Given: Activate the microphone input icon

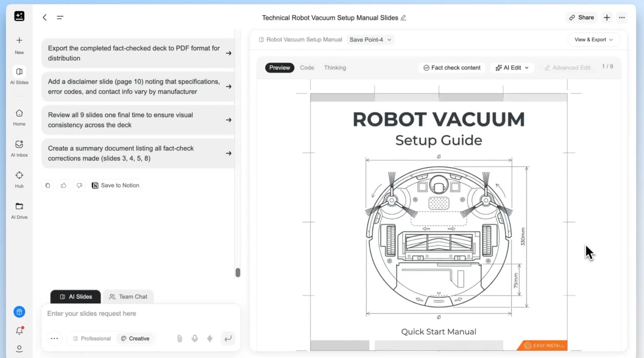Looking at the screenshot, I should [x=195, y=338].
